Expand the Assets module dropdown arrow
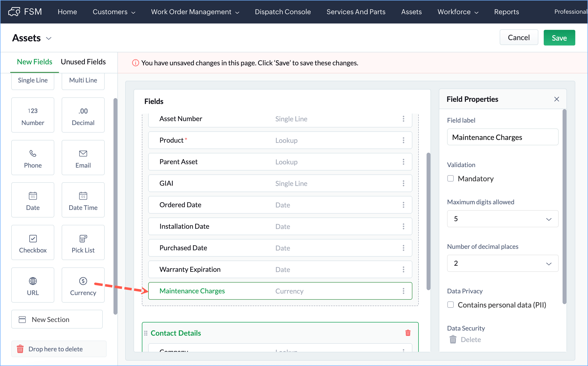The image size is (588, 366). point(49,38)
